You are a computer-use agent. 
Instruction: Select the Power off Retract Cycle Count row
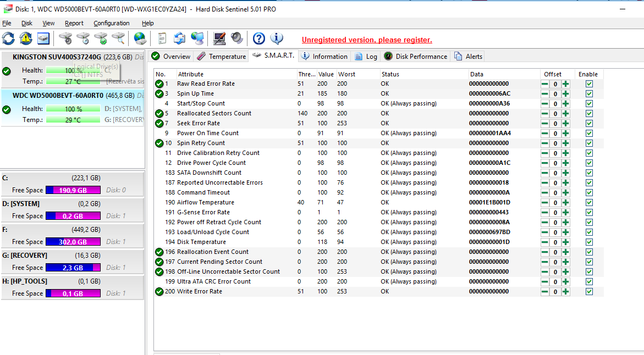pyautogui.click(x=379, y=222)
